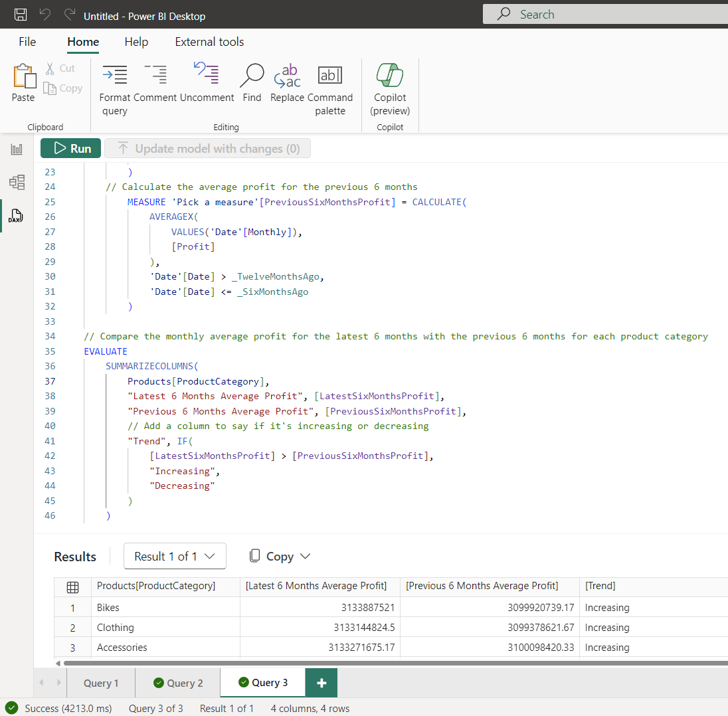Image resolution: width=728 pixels, height=716 pixels.
Task: Click line number 37 in the editor
Action: pos(50,381)
